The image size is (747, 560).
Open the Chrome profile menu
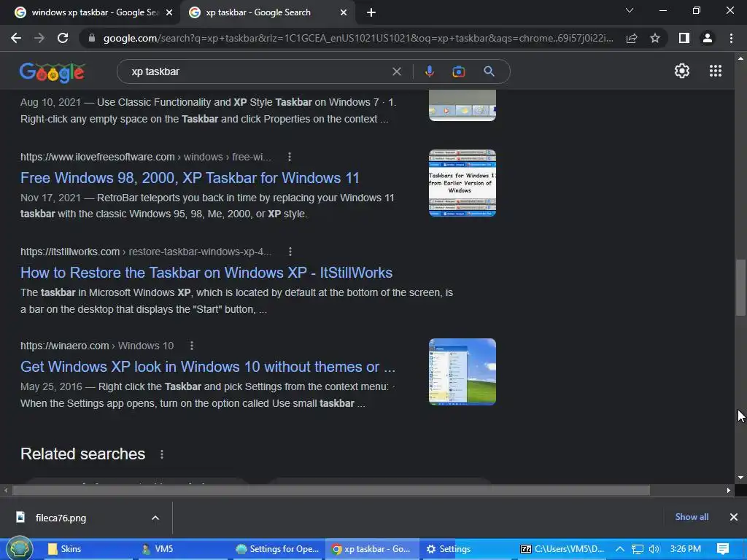[708, 38]
